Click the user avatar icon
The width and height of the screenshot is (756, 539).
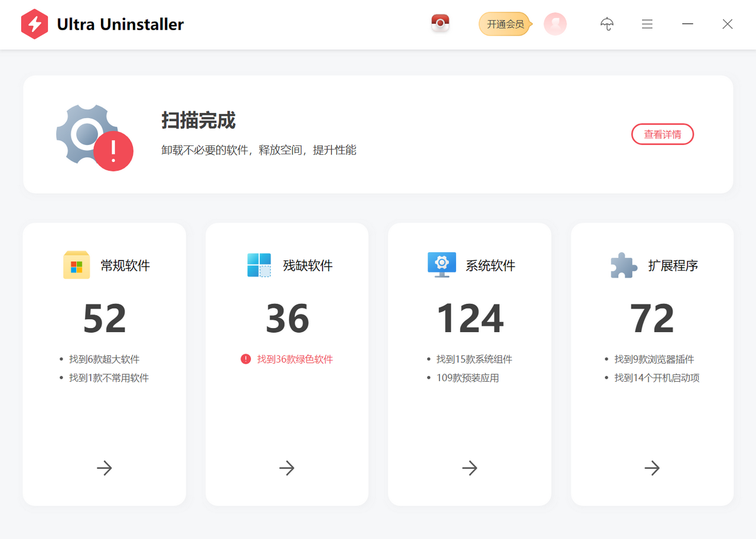pos(554,24)
